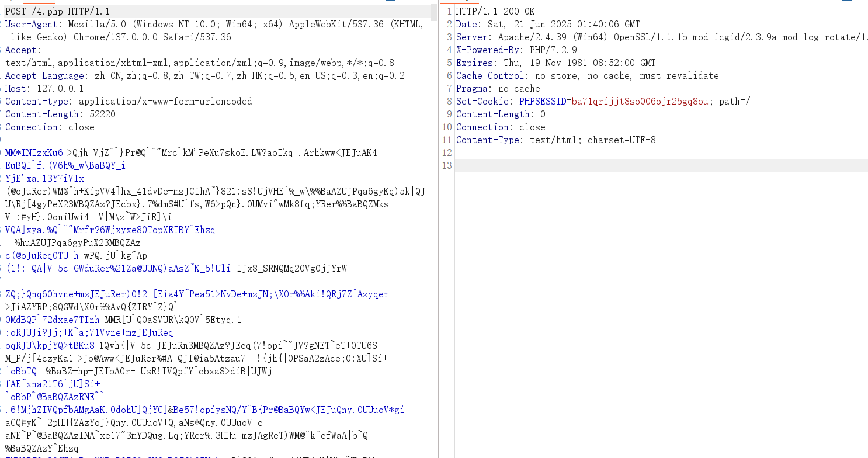Click line number 13 in response gutter
Image resolution: width=868 pixels, height=458 pixels.
click(x=447, y=166)
